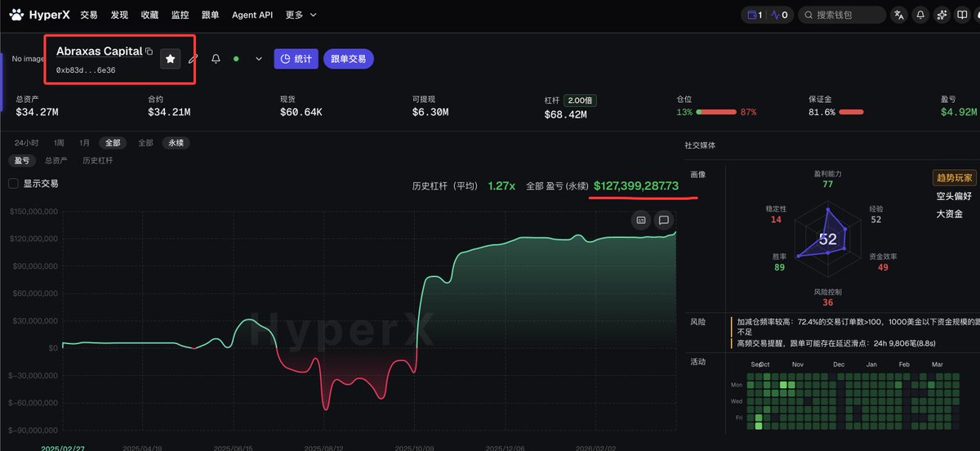Open the chart comment bubble icon
The height and width of the screenshot is (451, 980).
663,220
